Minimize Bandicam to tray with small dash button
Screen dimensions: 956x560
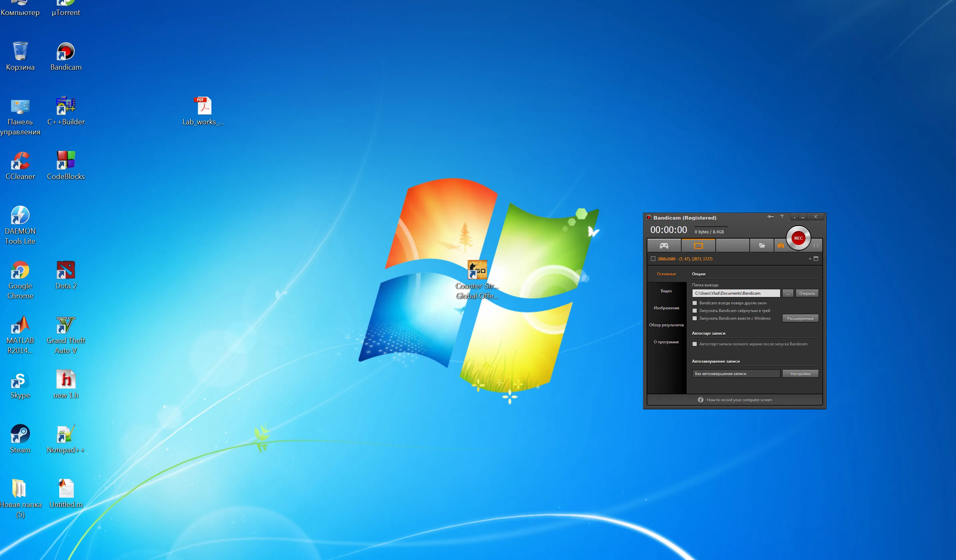794,217
